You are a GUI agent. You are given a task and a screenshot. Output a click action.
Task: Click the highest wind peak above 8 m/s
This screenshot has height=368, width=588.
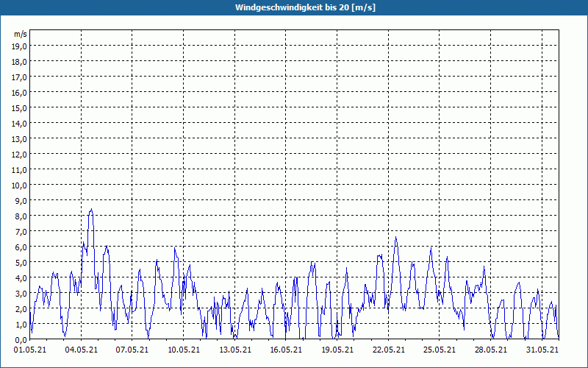(91, 210)
